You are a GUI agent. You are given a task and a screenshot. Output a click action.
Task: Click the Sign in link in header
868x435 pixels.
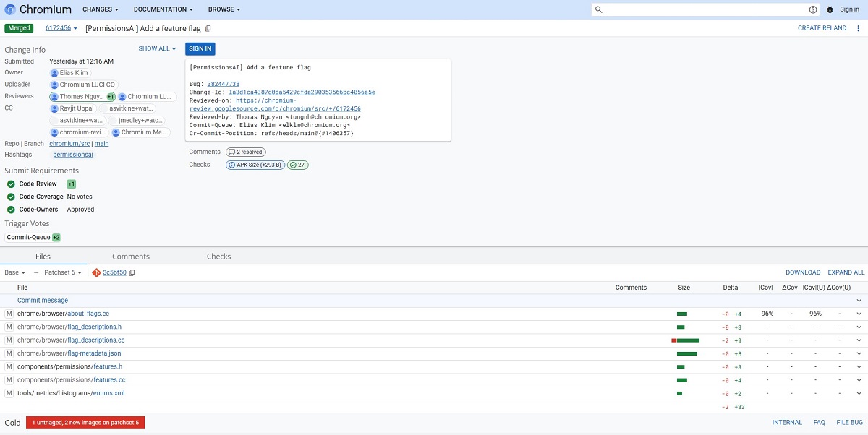(849, 9)
